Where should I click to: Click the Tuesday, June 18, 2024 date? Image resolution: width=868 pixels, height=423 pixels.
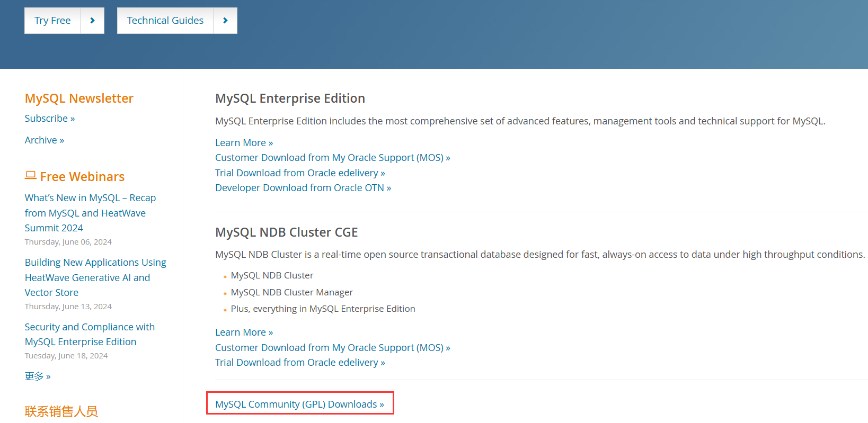66,356
